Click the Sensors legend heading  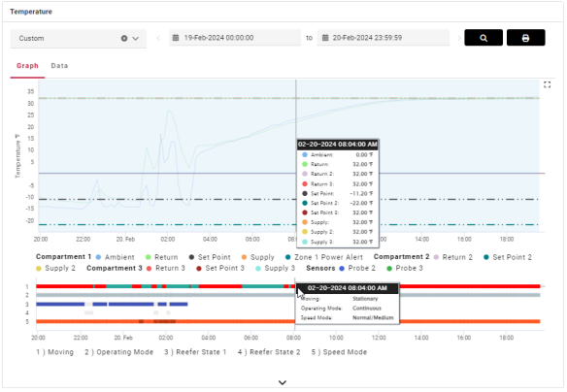[x=320, y=268]
